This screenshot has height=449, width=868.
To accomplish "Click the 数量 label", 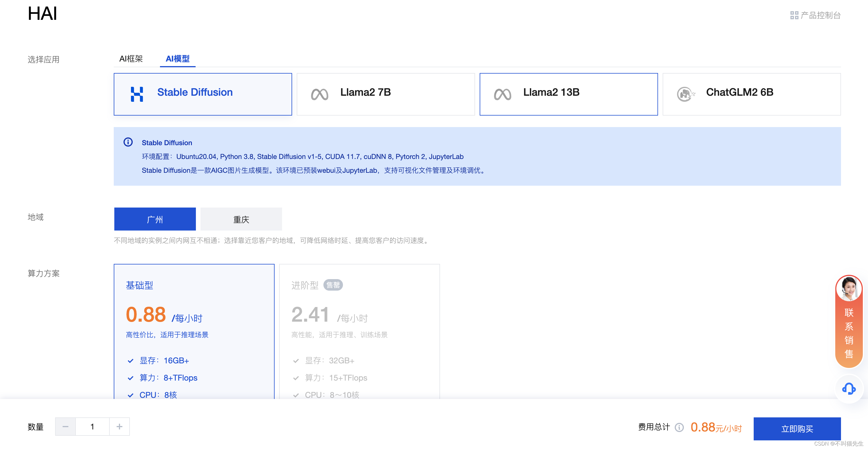I will (36, 427).
